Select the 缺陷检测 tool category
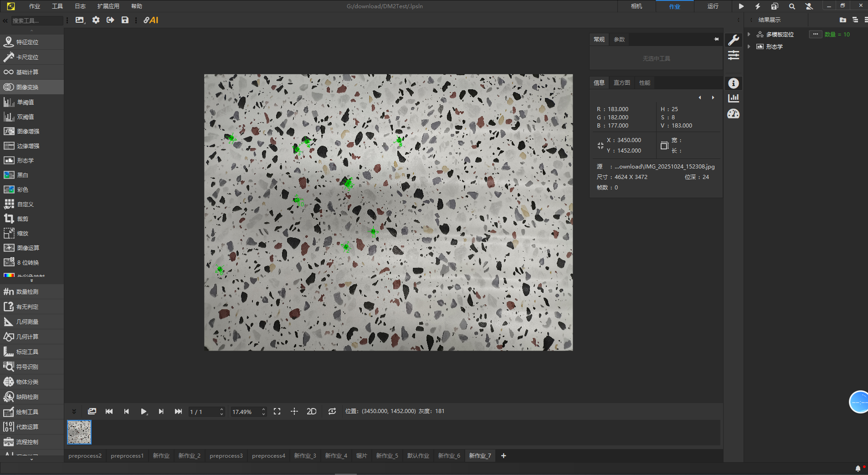The image size is (868, 475). pos(27,397)
